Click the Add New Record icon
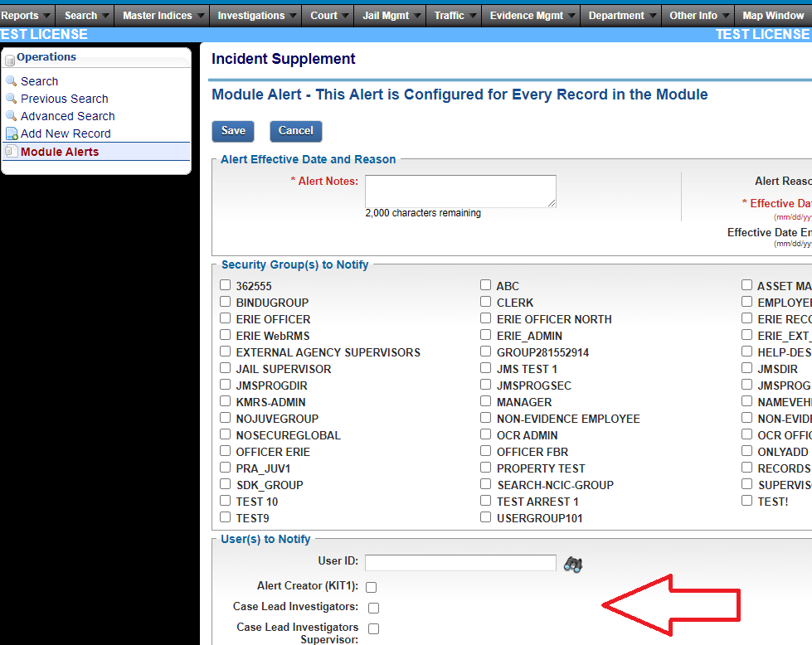812x645 pixels. 13,133
